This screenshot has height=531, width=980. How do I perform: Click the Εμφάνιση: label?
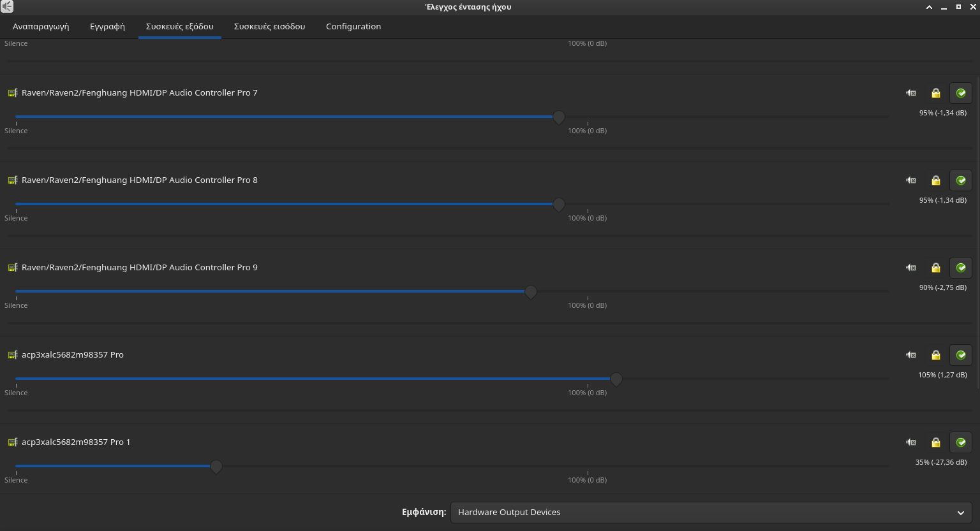tap(424, 513)
